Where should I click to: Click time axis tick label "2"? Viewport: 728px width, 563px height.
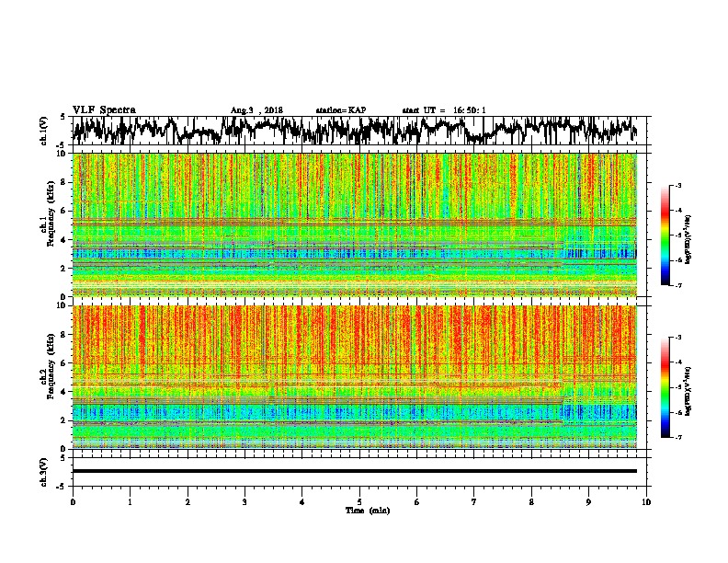tap(188, 502)
